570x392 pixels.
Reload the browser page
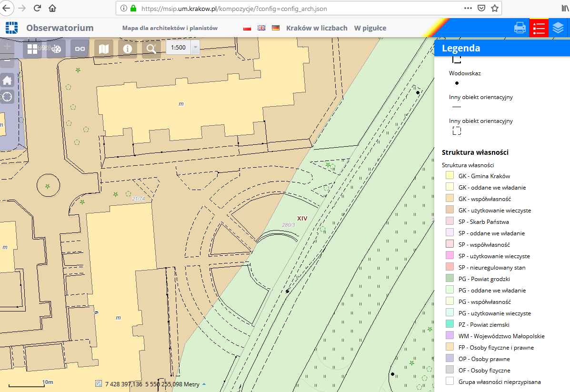point(37,8)
